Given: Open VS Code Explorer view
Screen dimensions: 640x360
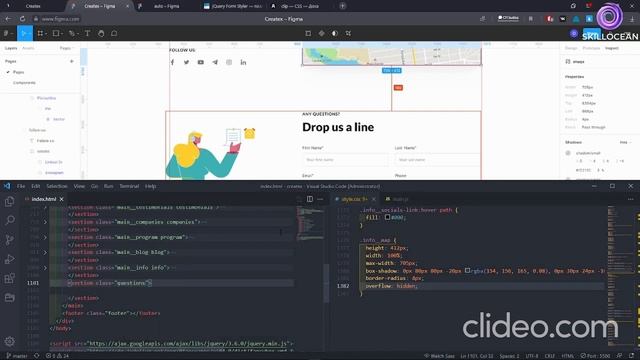Looking at the screenshot, I should [9, 201].
